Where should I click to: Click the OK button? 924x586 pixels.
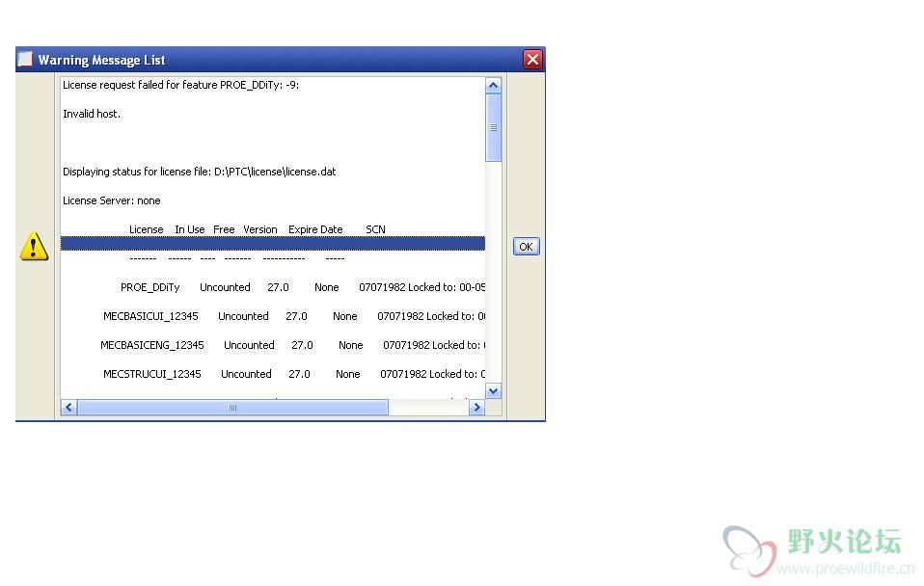[x=526, y=247]
